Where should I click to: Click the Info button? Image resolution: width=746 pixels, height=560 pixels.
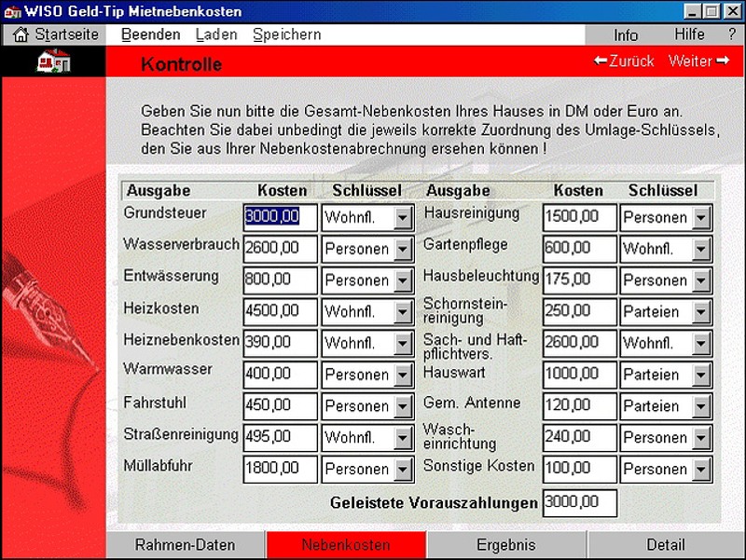point(626,35)
